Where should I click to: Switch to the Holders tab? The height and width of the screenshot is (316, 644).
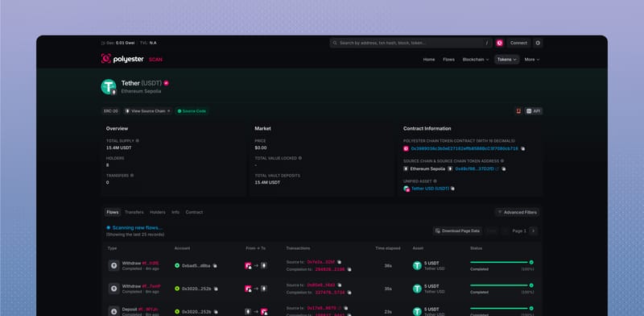(157, 212)
